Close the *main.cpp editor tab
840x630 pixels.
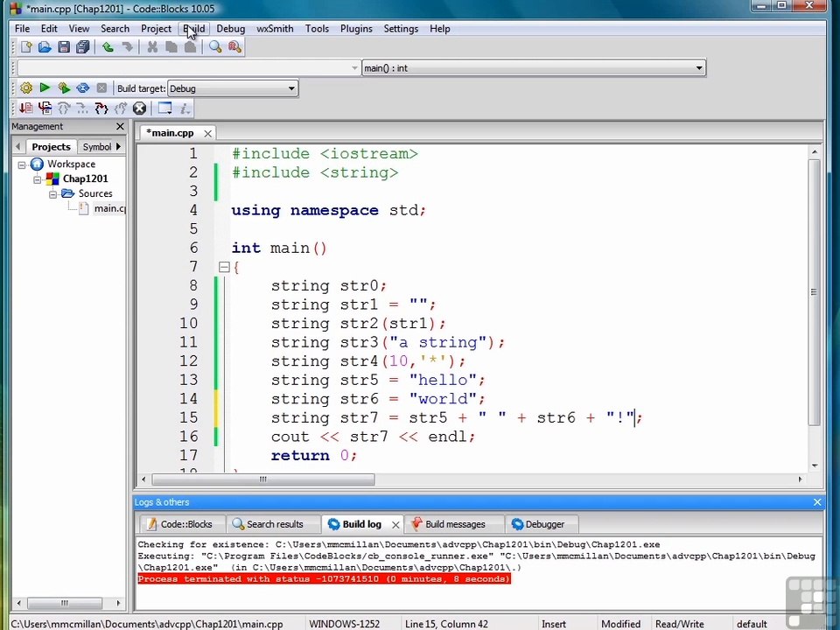[x=208, y=133]
